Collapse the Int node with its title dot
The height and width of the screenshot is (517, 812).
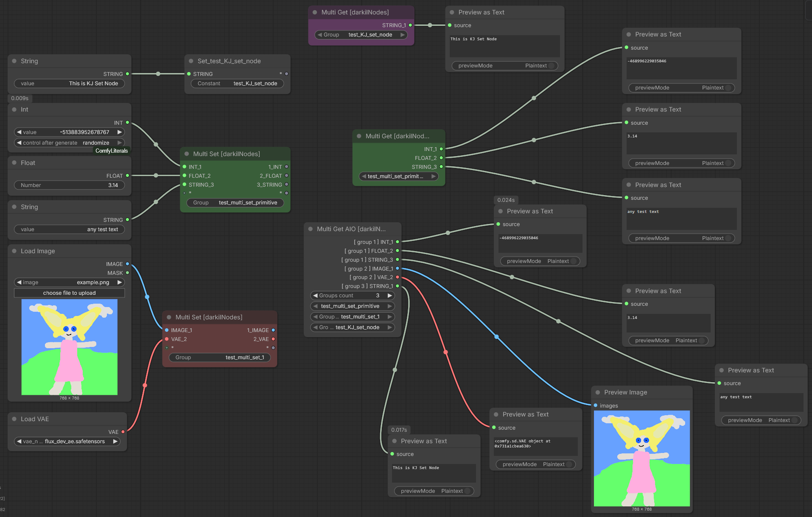(14, 109)
